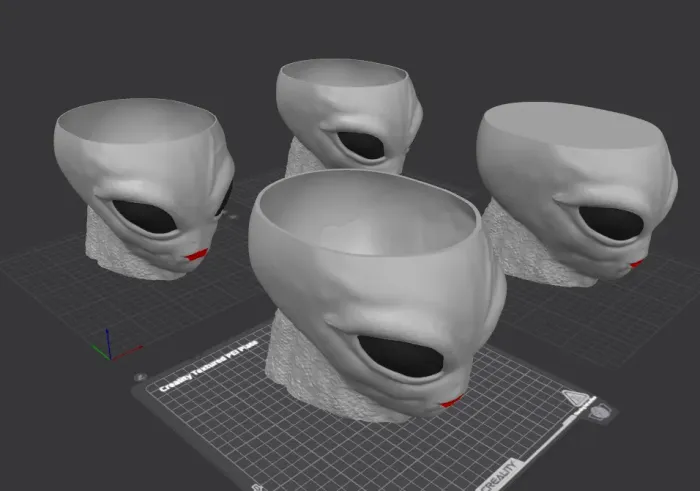Screen dimensions: 700x491
Task: Click the triangular icon on the build plate corner
Action: [x=575, y=396]
